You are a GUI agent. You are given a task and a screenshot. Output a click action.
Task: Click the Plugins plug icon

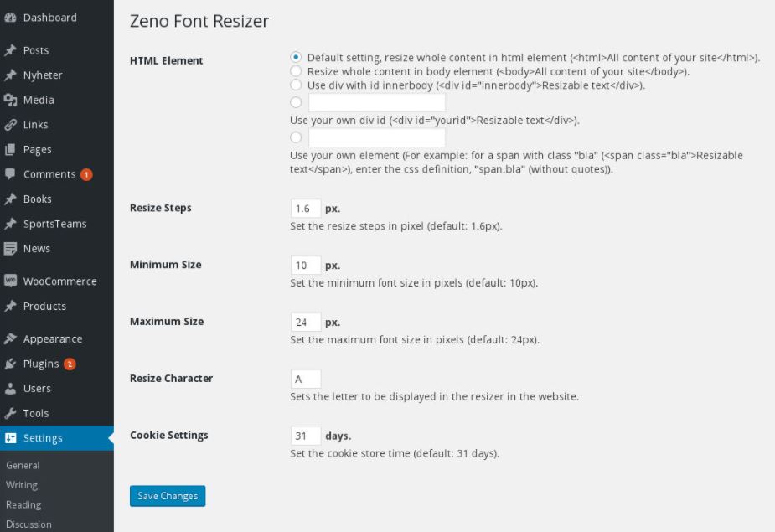click(x=10, y=364)
